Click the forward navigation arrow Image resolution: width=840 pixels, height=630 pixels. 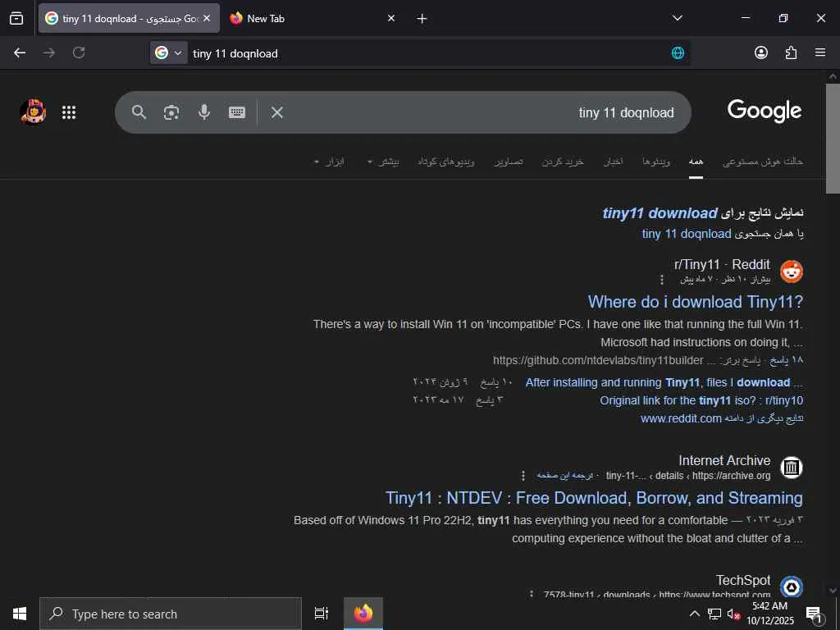coord(49,52)
